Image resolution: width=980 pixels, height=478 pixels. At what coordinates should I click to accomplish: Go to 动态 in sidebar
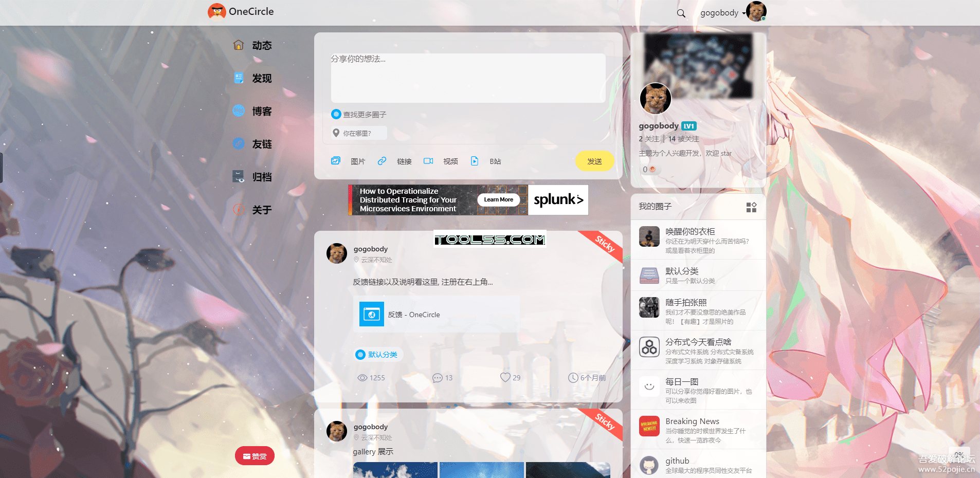262,45
